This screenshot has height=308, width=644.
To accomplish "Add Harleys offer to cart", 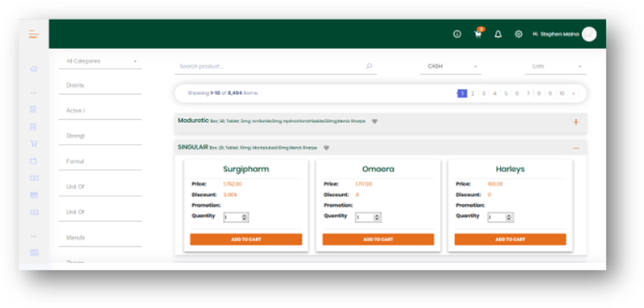I will (x=510, y=240).
